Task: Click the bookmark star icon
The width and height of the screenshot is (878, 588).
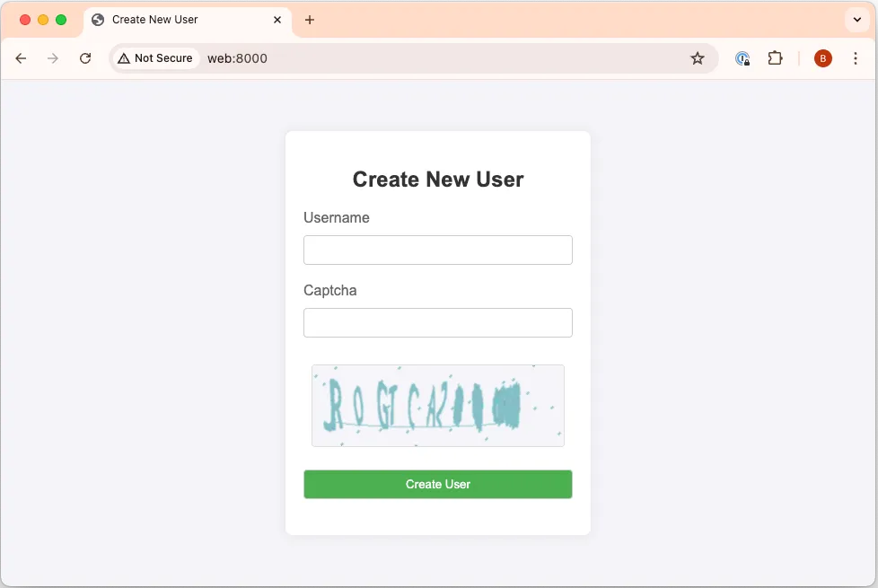Action: (x=698, y=57)
